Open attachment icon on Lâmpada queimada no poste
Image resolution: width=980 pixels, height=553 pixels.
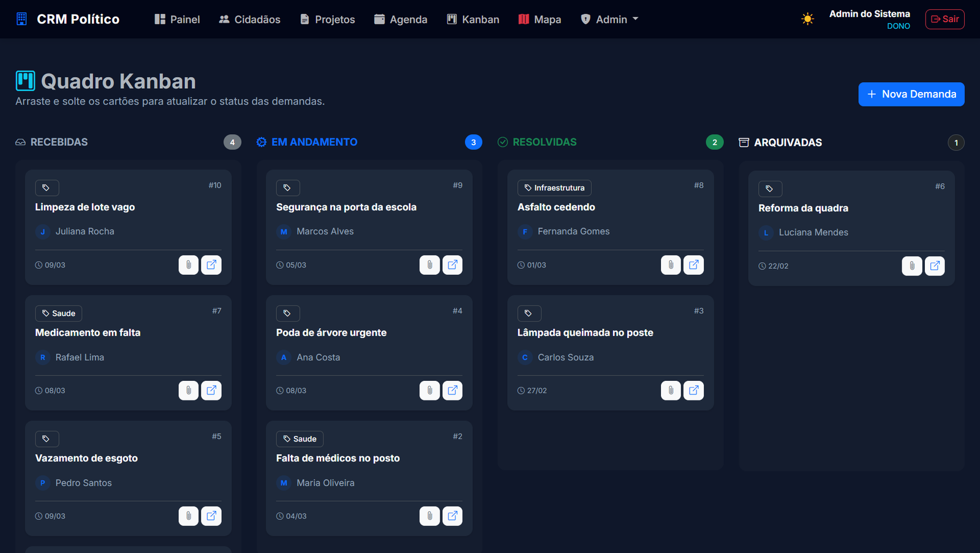point(671,390)
